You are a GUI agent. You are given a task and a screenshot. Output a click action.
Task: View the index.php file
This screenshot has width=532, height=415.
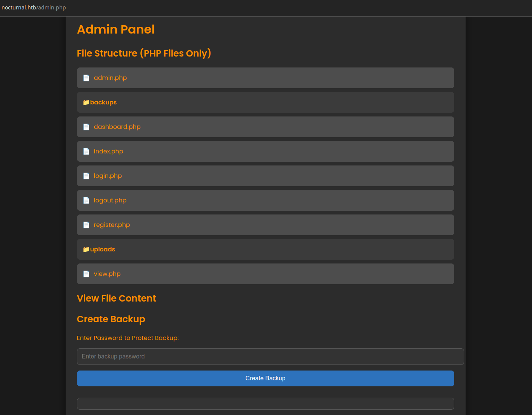pyautogui.click(x=108, y=152)
